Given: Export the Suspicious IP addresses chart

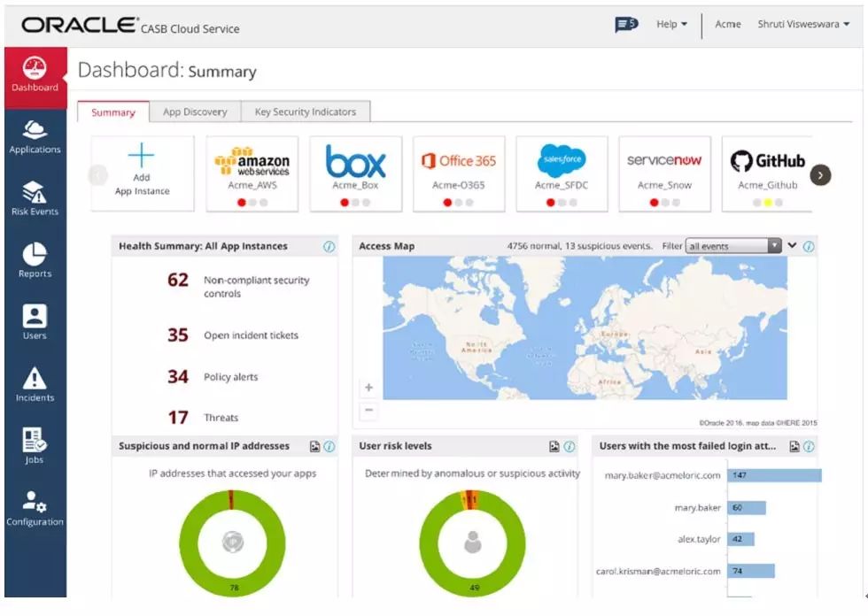Looking at the screenshot, I should click(314, 446).
